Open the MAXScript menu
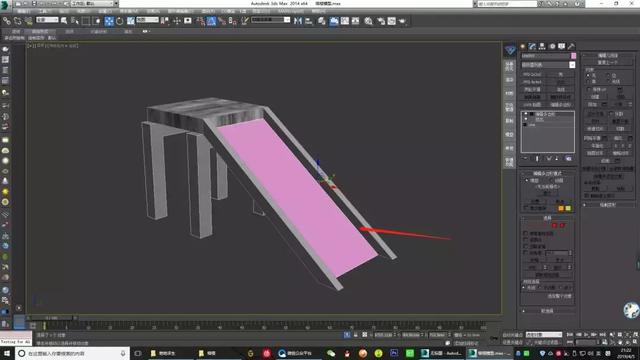Image resolution: width=640 pixels, height=360 pixels. [x=291, y=11]
